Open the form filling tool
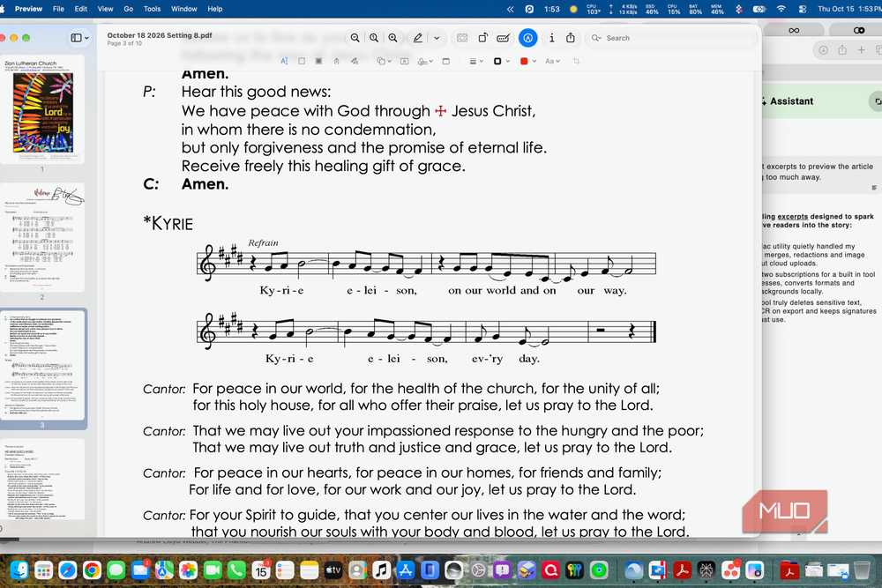 [x=503, y=38]
